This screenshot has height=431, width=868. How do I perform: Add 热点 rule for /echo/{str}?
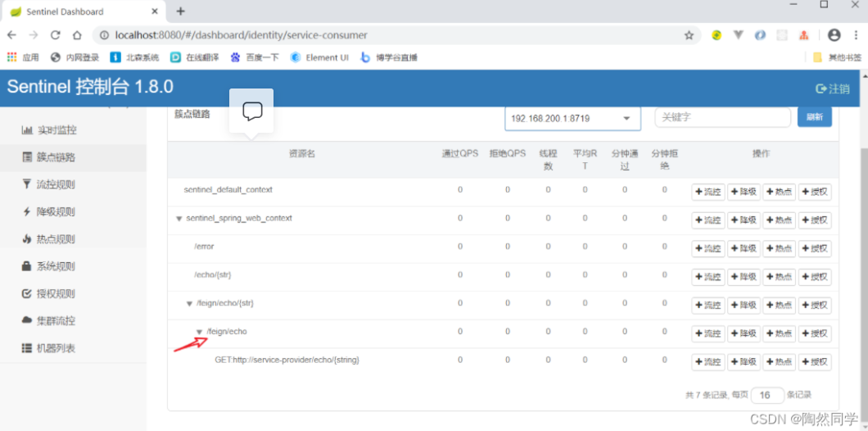click(780, 277)
